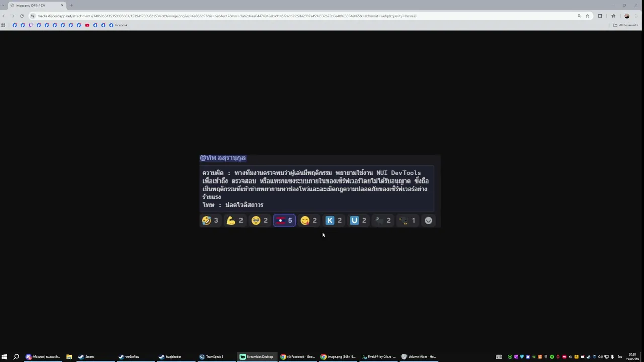Go forward in browser history

pos(13,16)
